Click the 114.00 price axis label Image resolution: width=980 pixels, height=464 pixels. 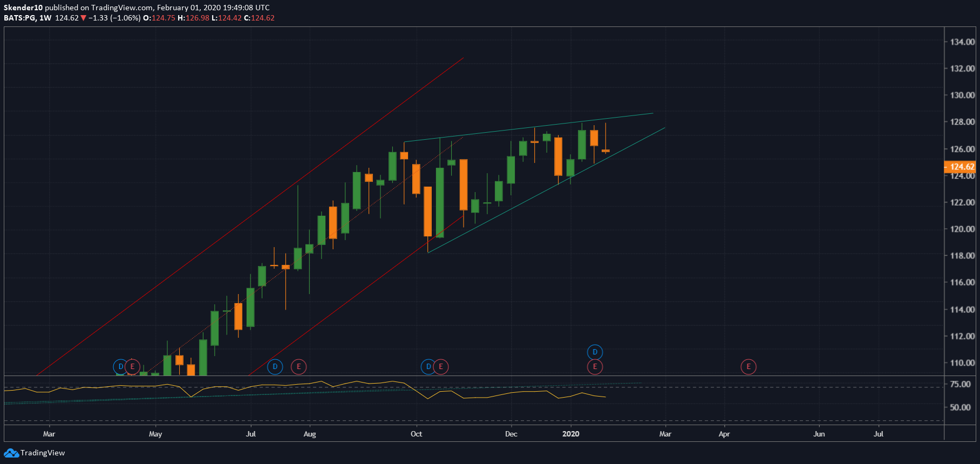pyautogui.click(x=963, y=310)
